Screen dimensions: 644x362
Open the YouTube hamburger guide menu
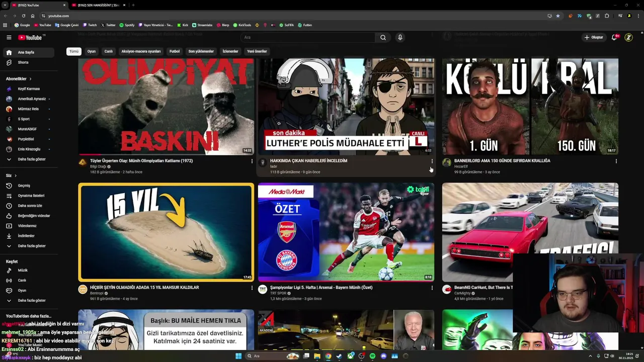9,37
